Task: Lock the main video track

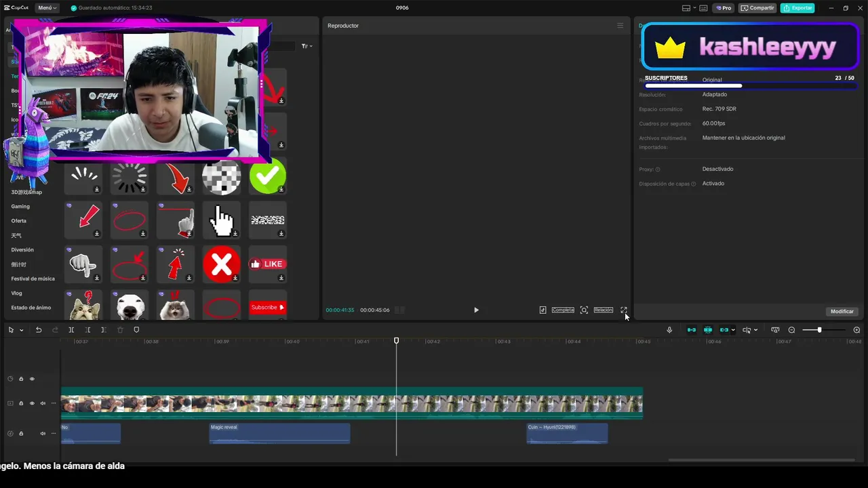Action: (21, 403)
